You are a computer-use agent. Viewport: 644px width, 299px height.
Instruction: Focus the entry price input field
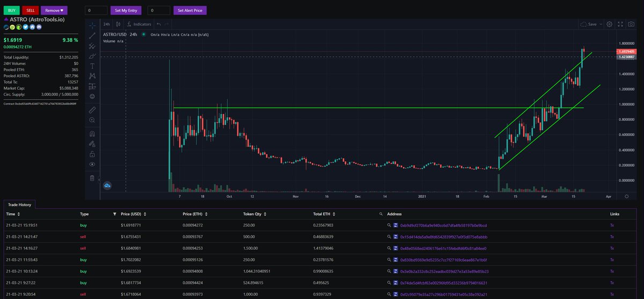coord(96,10)
